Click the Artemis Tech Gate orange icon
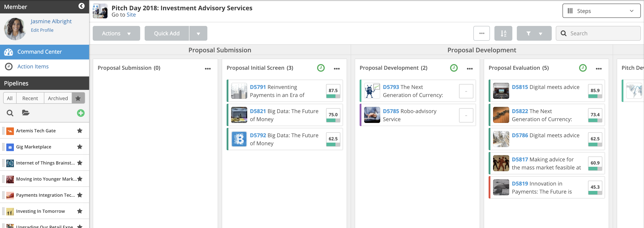 click(10, 131)
